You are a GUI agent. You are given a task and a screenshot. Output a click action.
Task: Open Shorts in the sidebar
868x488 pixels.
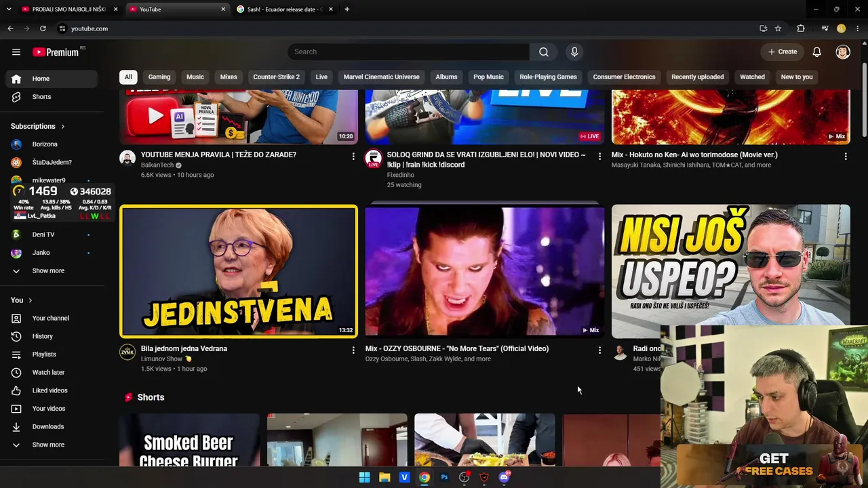[x=52, y=97]
